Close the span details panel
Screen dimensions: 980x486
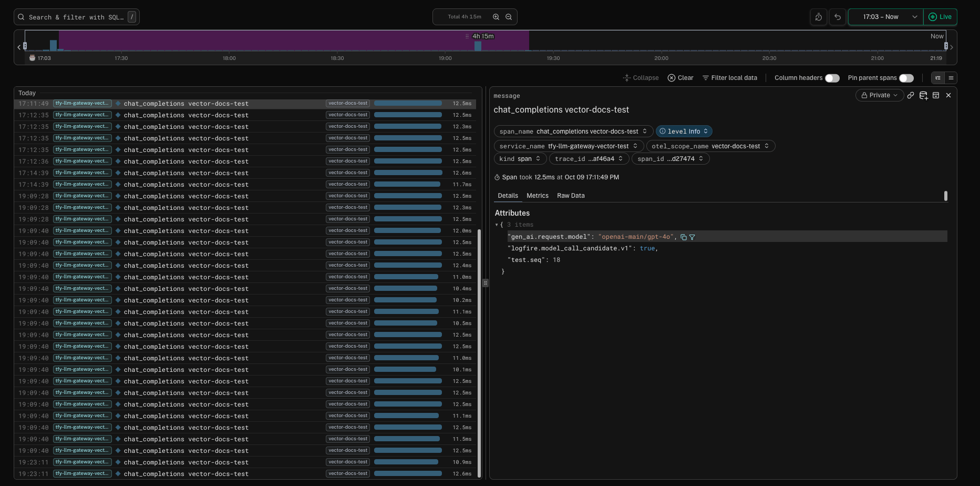click(948, 95)
